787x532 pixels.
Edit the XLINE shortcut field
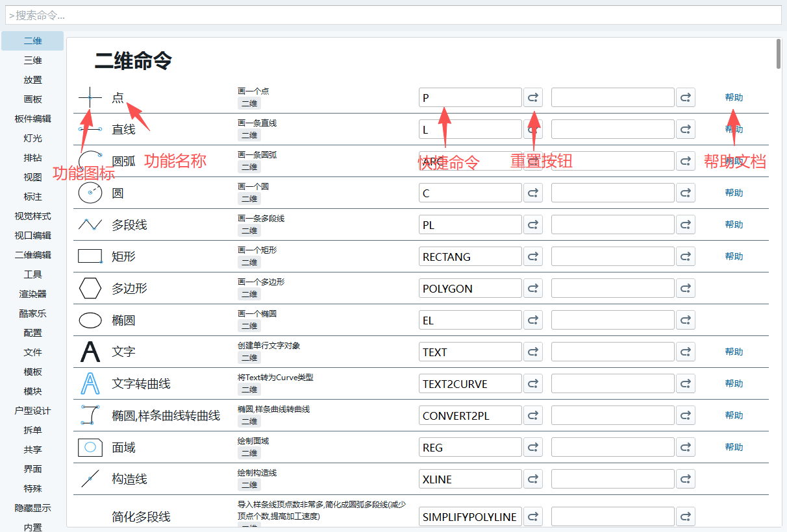pyautogui.click(x=470, y=479)
